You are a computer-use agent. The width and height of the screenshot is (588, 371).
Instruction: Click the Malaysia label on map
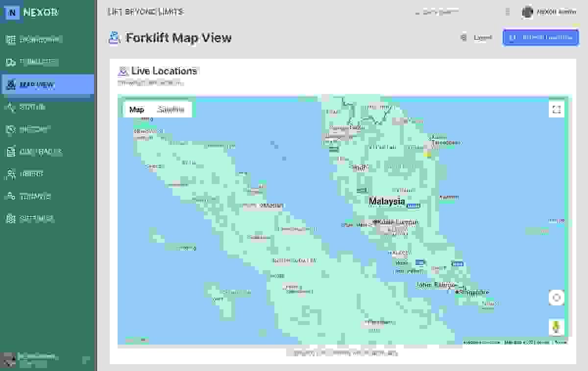pos(387,201)
